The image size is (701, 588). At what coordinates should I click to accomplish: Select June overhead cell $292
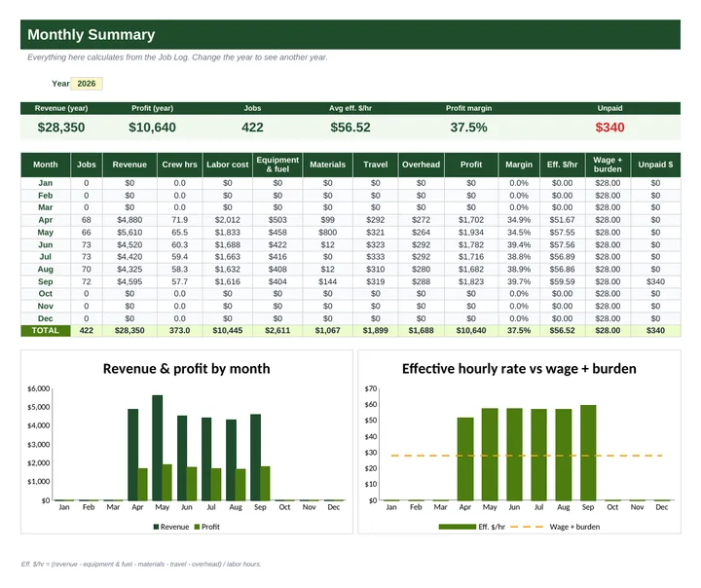(x=422, y=245)
